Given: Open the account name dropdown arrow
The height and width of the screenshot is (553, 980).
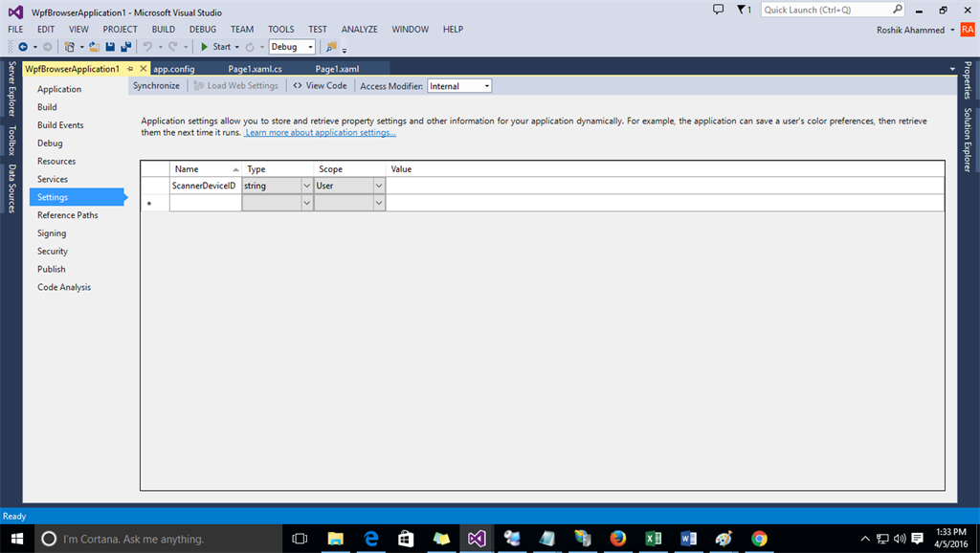Looking at the screenshot, I should coord(952,30).
